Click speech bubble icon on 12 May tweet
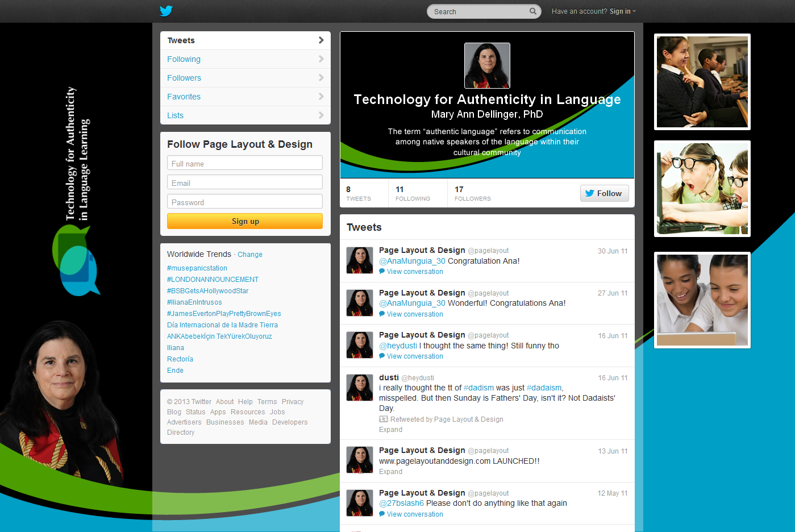Image resolution: width=795 pixels, height=532 pixels. (382, 514)
